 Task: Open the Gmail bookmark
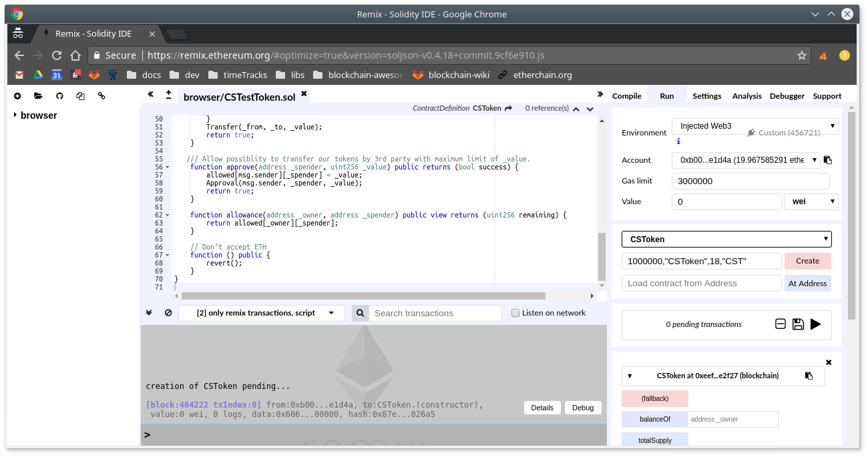[19, 75]
